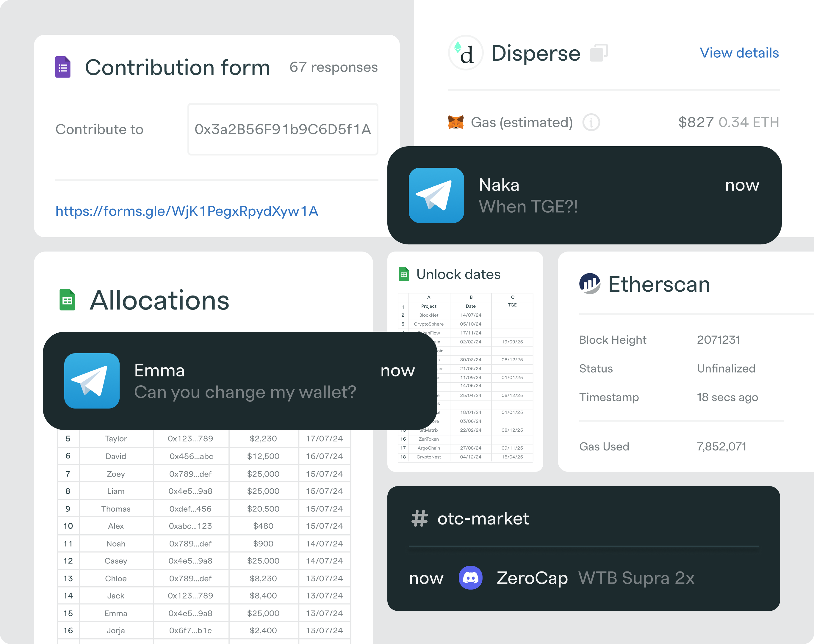Select column B header in Unlock dates
The width and height of the screenshot is (814, 644).
471,297
